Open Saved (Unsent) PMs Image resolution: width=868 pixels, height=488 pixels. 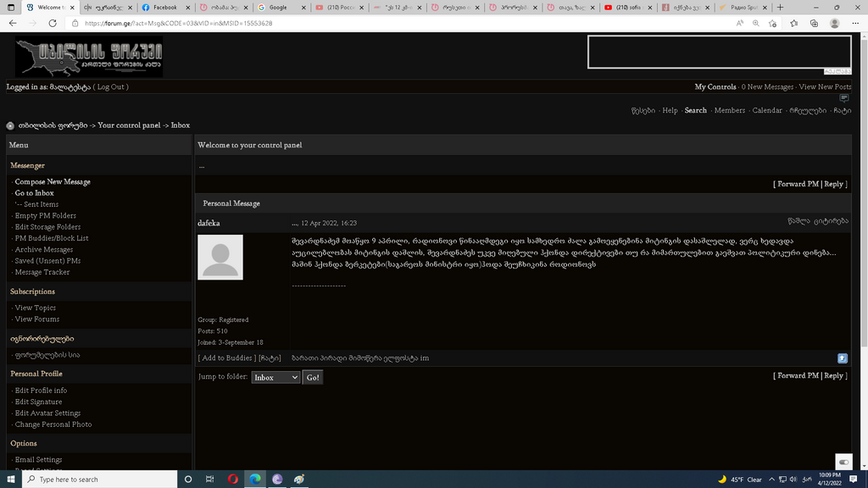(x=47, y=261)
